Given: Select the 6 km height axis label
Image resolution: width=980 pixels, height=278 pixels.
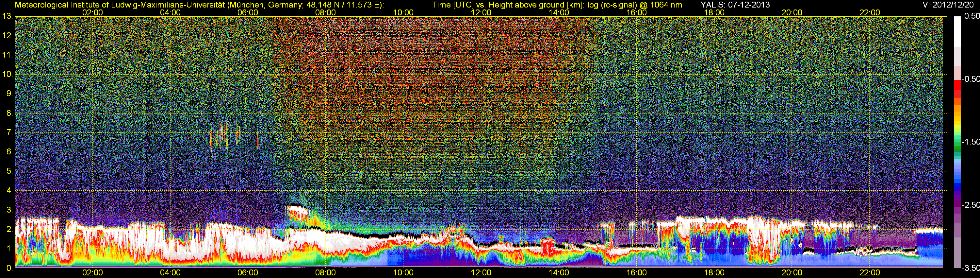Looking at the screenshot, I should pos(9,152).
